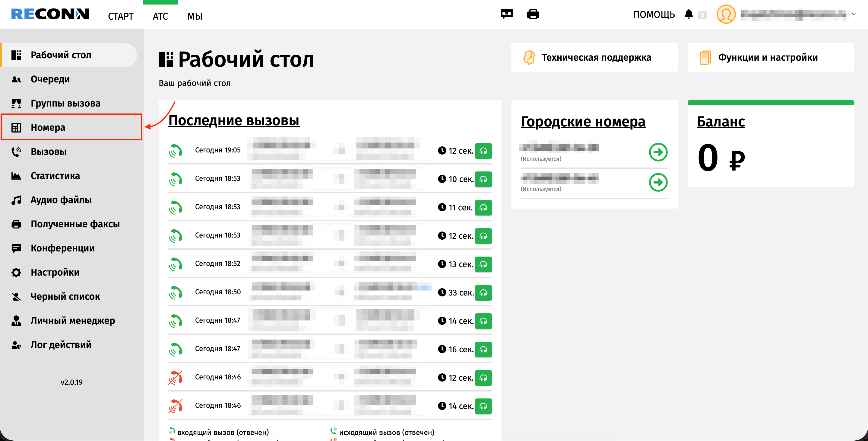868x441 pixels.
Task: Open first city number arrow button
Action: 658,152
